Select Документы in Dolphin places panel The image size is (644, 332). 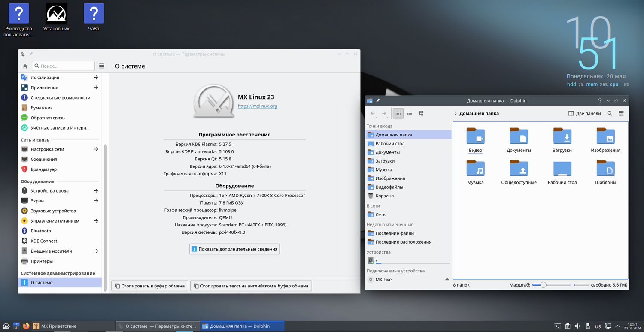click(387, 152)
